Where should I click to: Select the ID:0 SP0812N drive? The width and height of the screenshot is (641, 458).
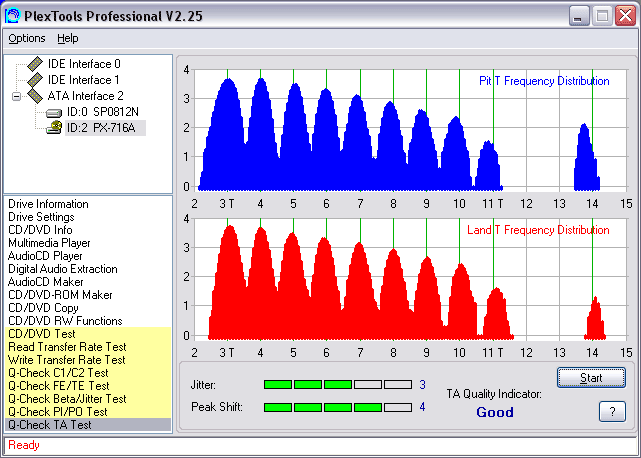pyautogui.click(x=103, y=112)
